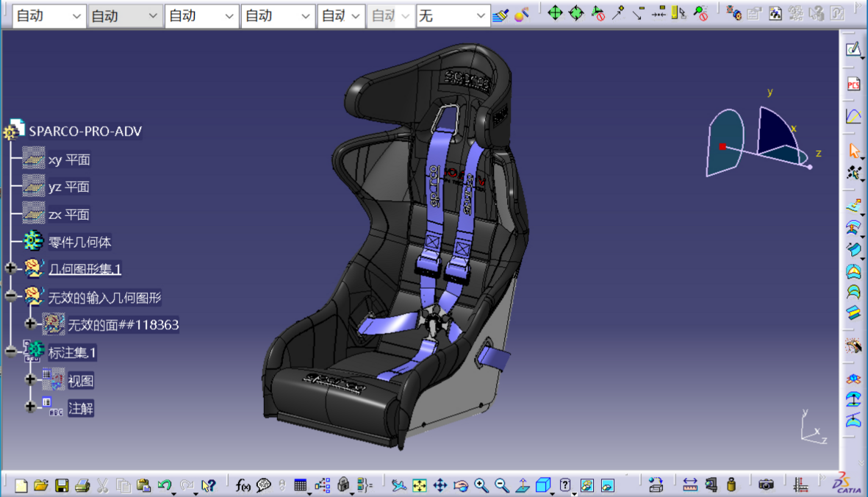Click the Print icon in bottom toolbar
Screen dimensions: 868x497
82,485
